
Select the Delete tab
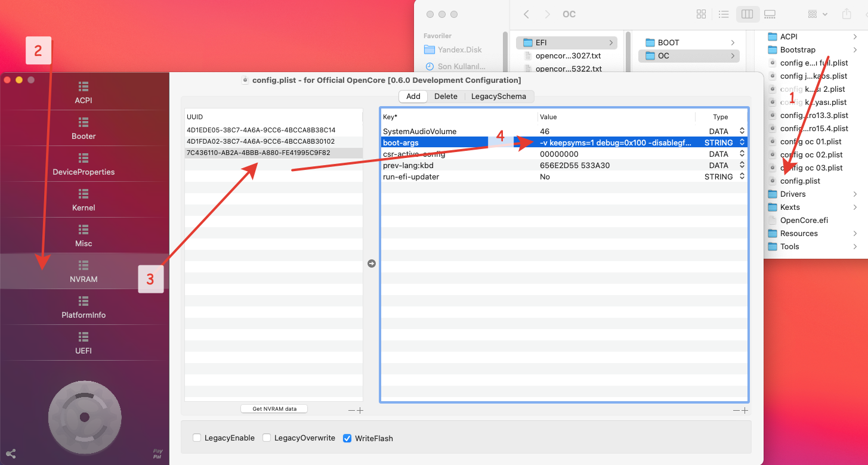(446, 97)
